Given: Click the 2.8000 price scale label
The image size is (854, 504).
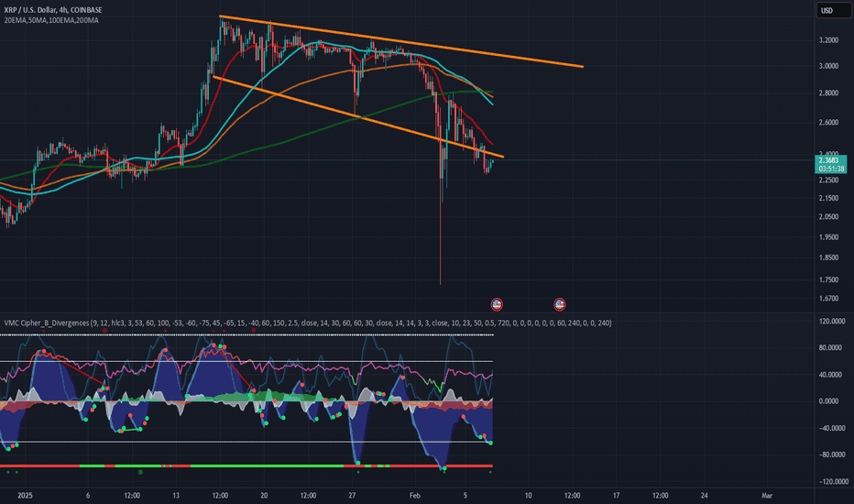Looking at the screenshot, I should click(x=828, y=93).
